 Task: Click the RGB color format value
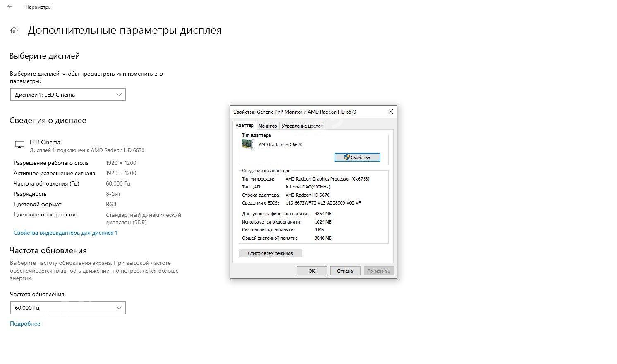(x=111, y=204)
